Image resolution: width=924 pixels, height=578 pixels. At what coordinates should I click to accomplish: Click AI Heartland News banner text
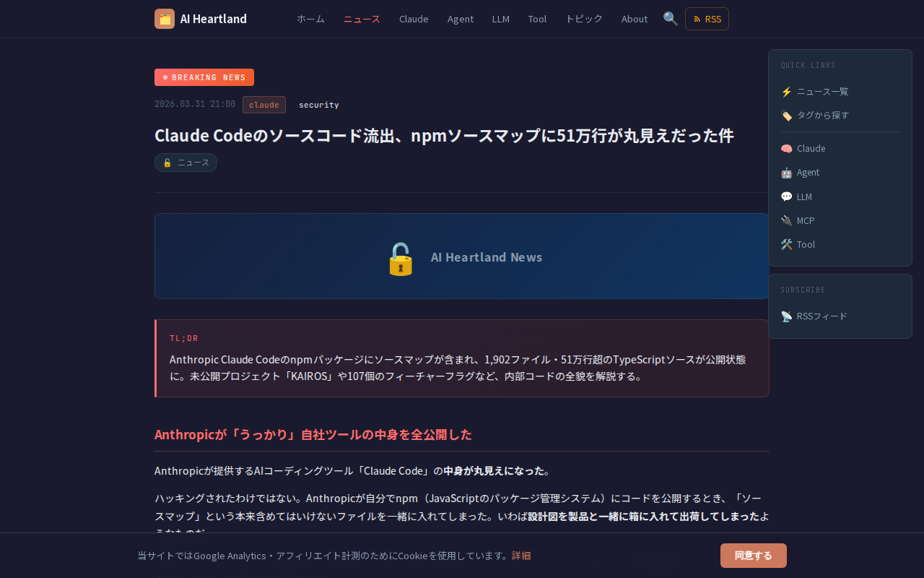click(x=487, y=257)
